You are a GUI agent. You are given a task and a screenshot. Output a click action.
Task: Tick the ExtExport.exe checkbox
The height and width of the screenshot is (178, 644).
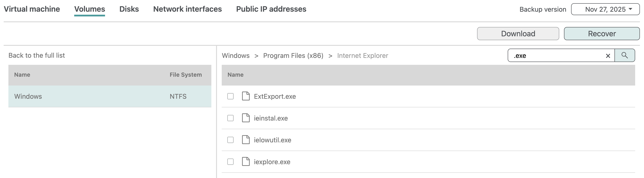pos(230,96)
